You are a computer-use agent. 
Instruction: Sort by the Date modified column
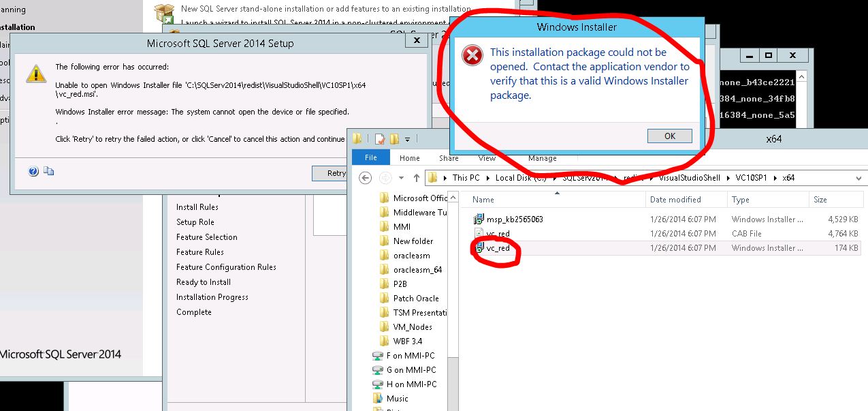pos(686,199)
